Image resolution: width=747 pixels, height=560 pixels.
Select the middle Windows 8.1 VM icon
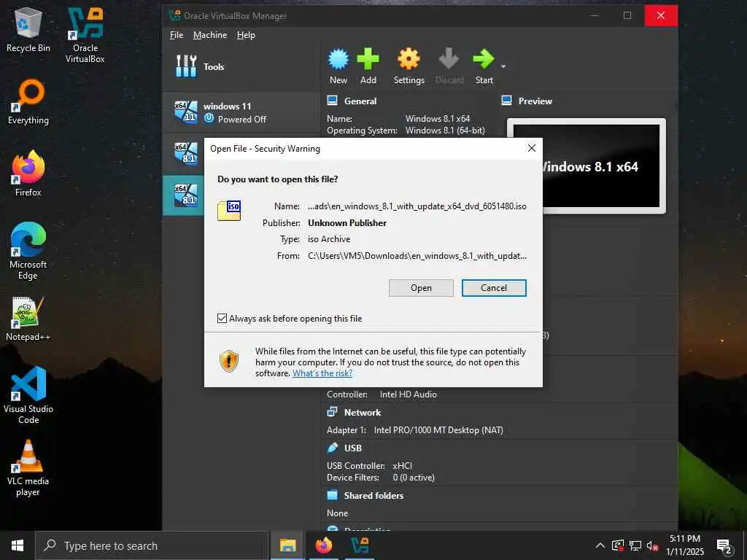click(x=186, y=154)
